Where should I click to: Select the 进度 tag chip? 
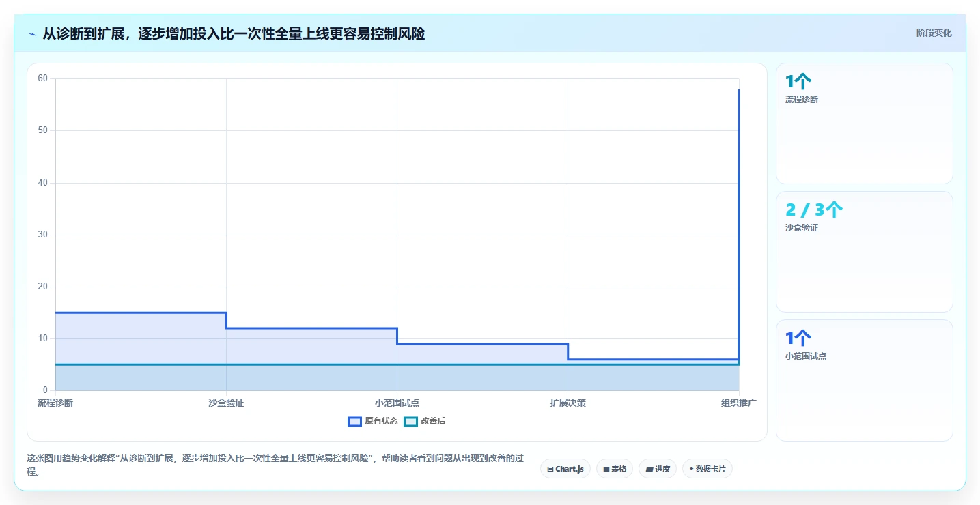(658, 469)
